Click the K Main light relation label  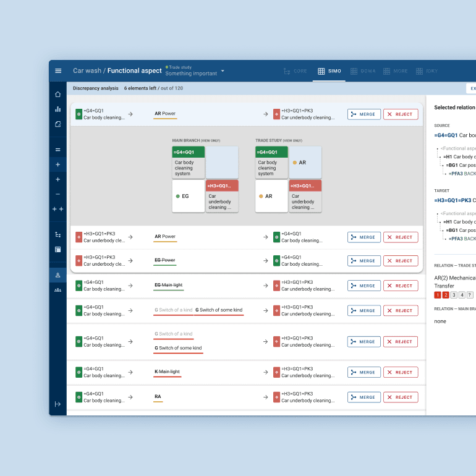pos(167,372)
